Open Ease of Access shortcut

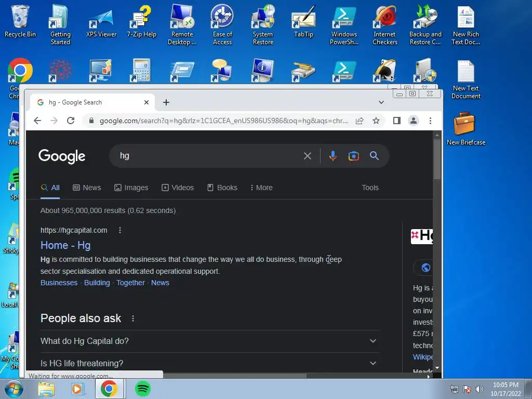coord(222,24)
